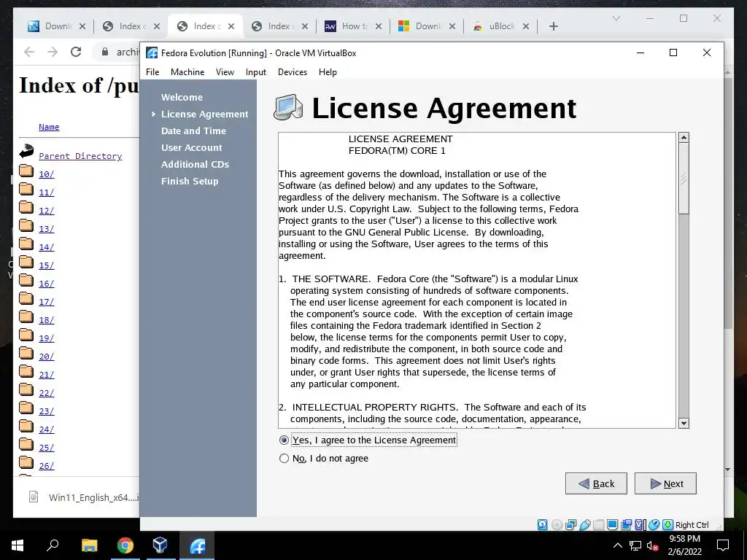Open the Help menu in VirtualBox

coord(328,72)
